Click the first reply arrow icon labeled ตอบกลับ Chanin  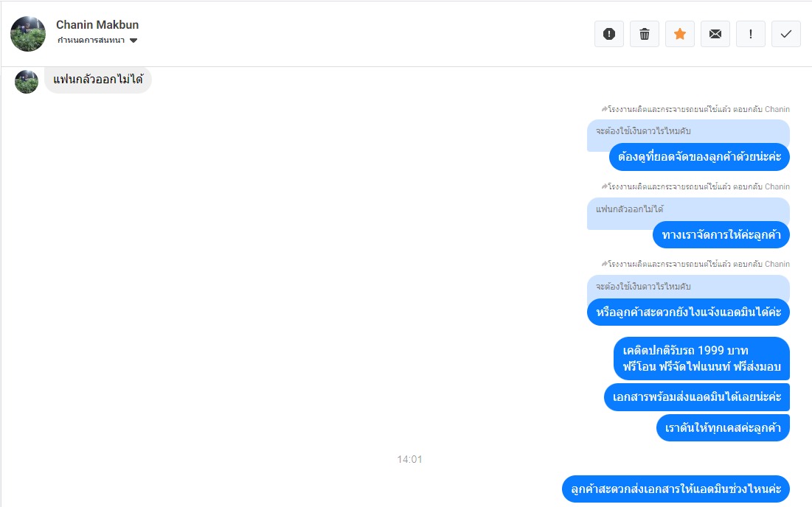pos(604,109)
